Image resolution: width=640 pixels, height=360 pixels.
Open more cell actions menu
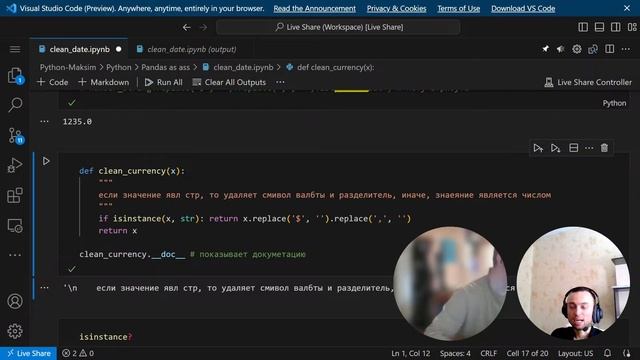click(x=589, y=148)
